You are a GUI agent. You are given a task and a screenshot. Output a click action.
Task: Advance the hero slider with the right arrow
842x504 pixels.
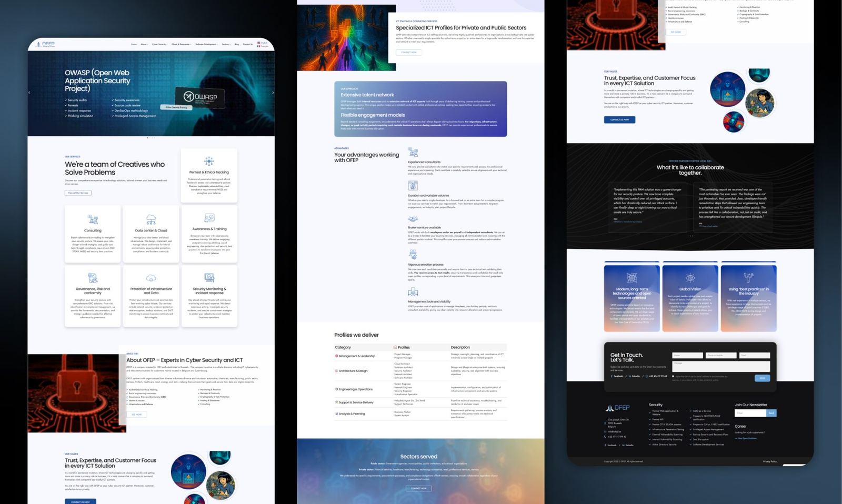click(273, 93)
